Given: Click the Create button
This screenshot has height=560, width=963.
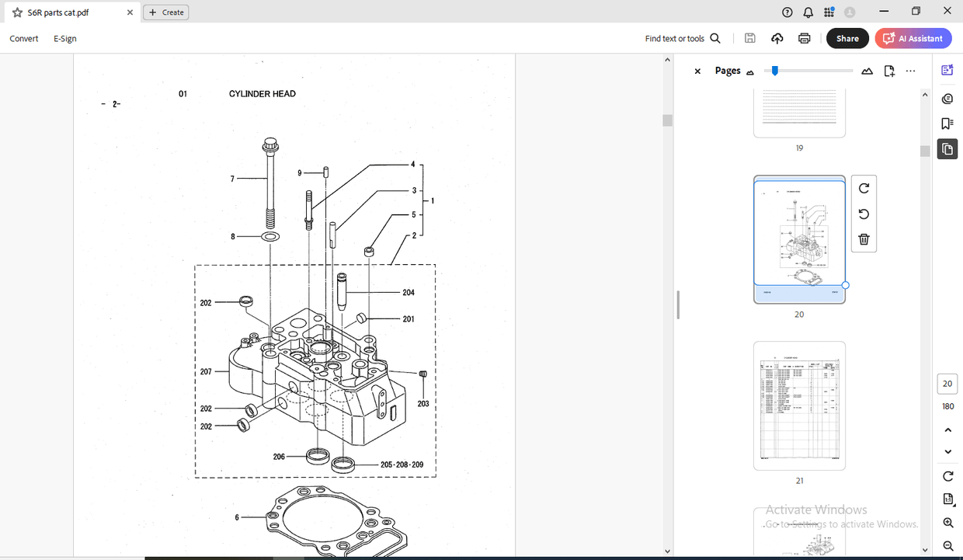Looking at the screenshot, I should [165, 12].
